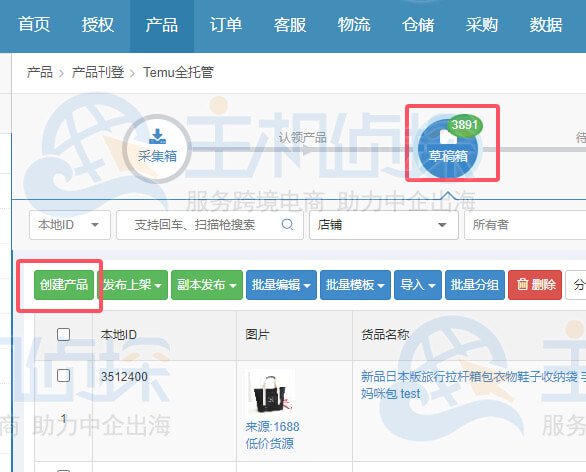
Task: Open the 副本发布 dropdown button
Action: pos(207,285)
